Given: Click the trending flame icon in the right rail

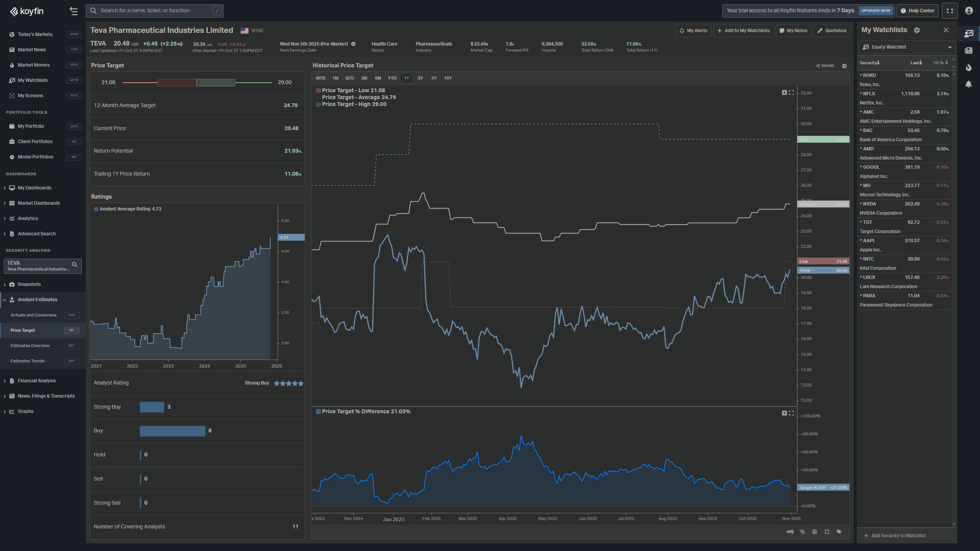Looking at the screenshot, I should click(x=969, y=67).
